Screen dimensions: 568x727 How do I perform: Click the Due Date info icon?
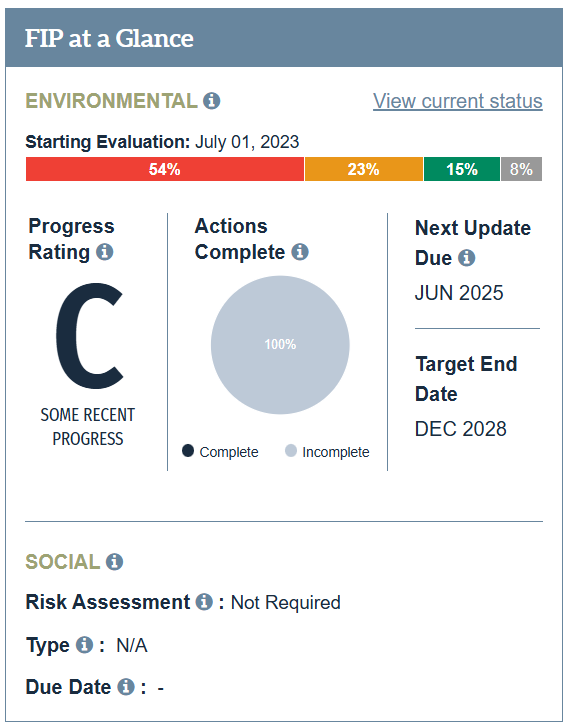coord(126,687)
